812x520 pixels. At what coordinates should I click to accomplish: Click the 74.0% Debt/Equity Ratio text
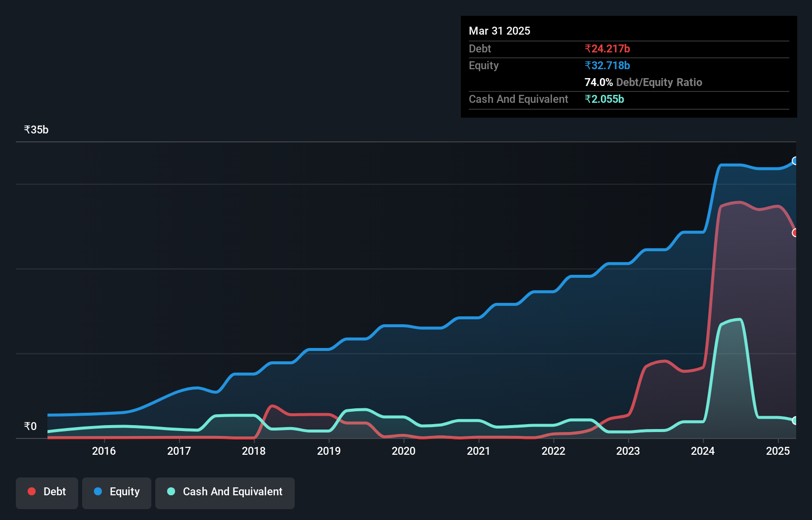click(x=643, y=82)
